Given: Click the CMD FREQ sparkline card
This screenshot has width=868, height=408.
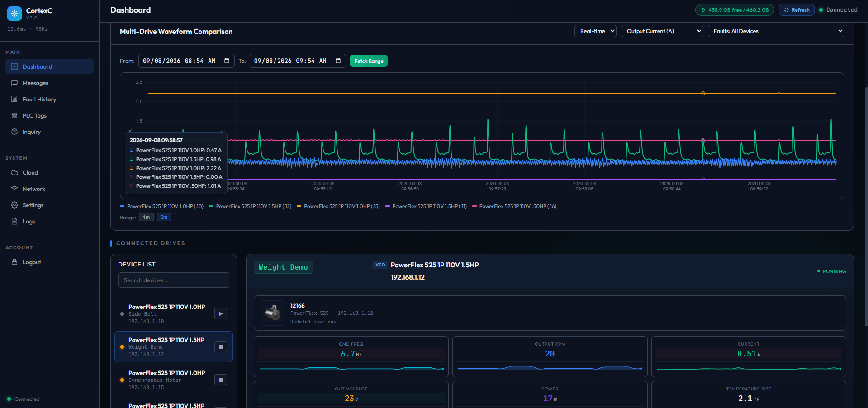Looking at the screenshot, I should pos(351,357).
